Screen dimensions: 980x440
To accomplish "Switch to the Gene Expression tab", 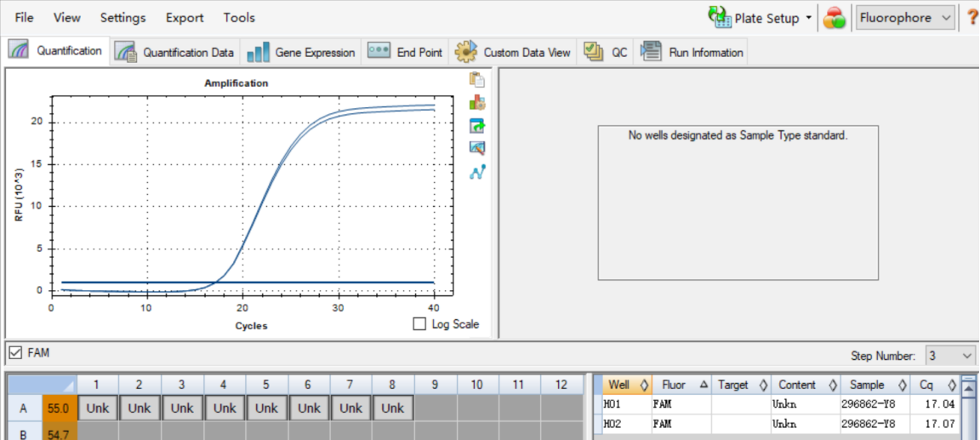I will pyautogui.click(x=300, y=53).
